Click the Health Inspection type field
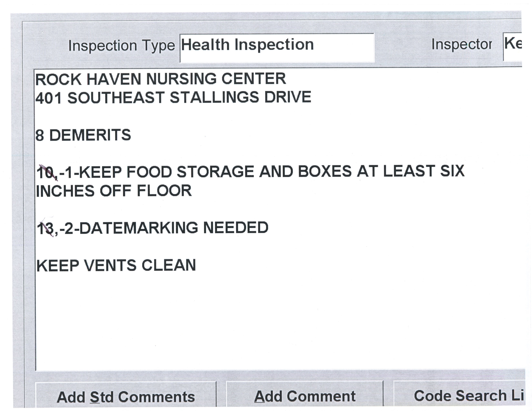Viewport: 532px width, 411px height. pyautogui.click(x=277, y=48)
